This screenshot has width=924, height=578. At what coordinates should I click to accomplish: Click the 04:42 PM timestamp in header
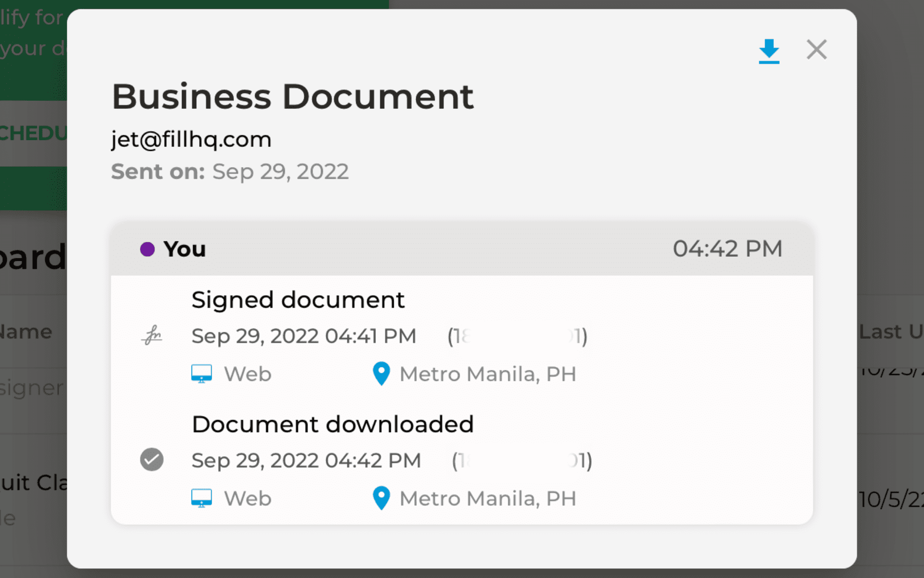pyautogui.click(x=727, y=249)
